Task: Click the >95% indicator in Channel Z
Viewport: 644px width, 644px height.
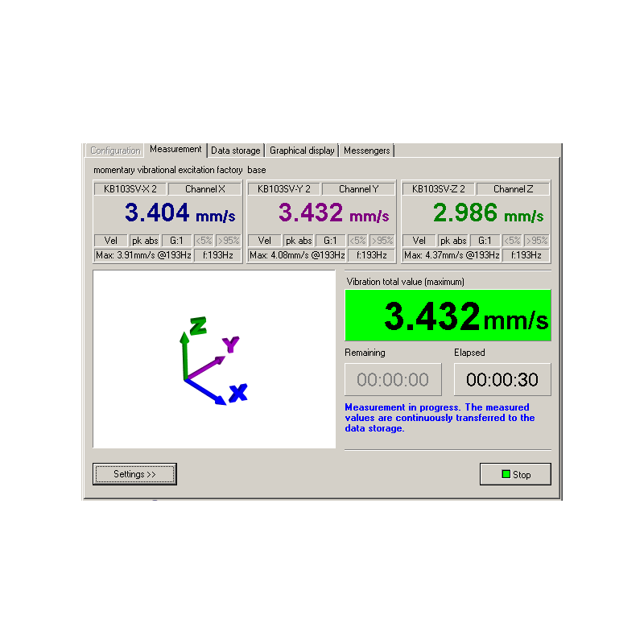Action: (536, 241)
